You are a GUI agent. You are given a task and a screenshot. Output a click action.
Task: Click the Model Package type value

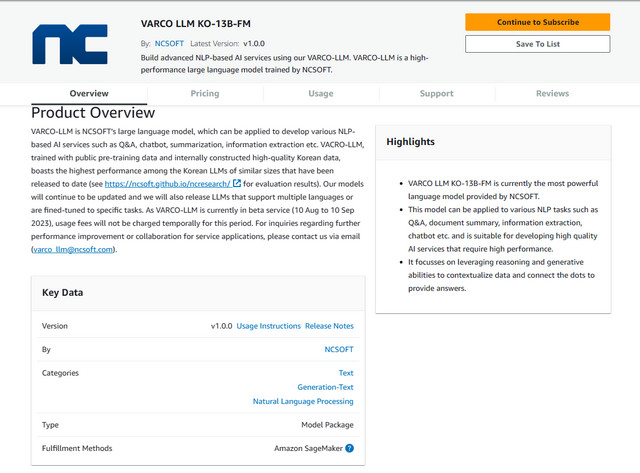(327, 425)
